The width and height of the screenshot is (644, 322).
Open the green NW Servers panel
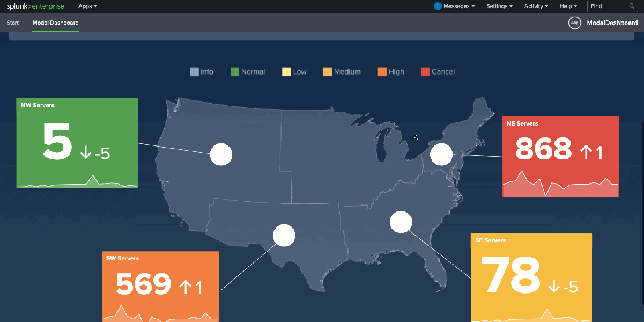(77, 143)
